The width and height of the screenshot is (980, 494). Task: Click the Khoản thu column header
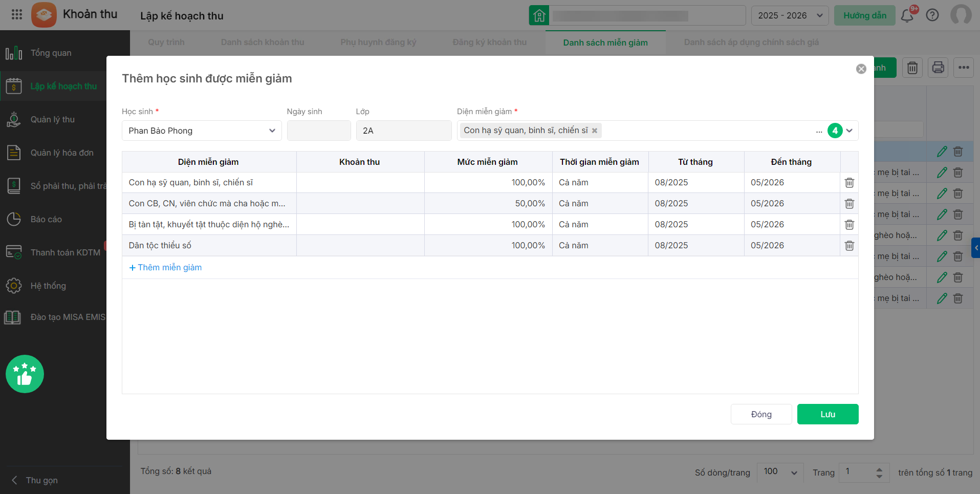(360, 162)
